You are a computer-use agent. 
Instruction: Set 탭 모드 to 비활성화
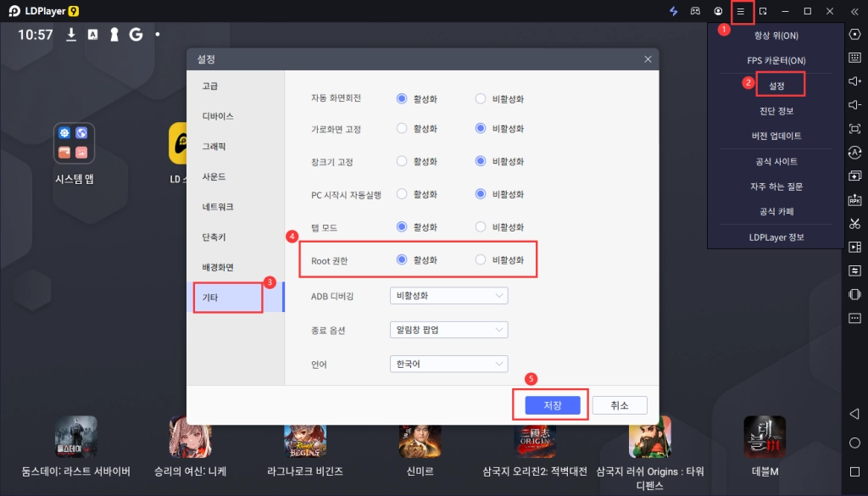(481, 227)
